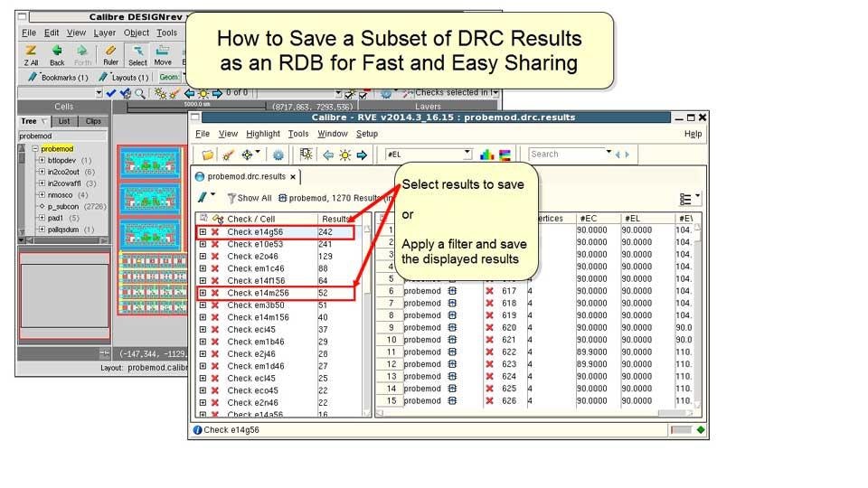Expand nmosco cell in DESIGNrev tree
The width and height of the screenshot is (868, 488).
42,195
